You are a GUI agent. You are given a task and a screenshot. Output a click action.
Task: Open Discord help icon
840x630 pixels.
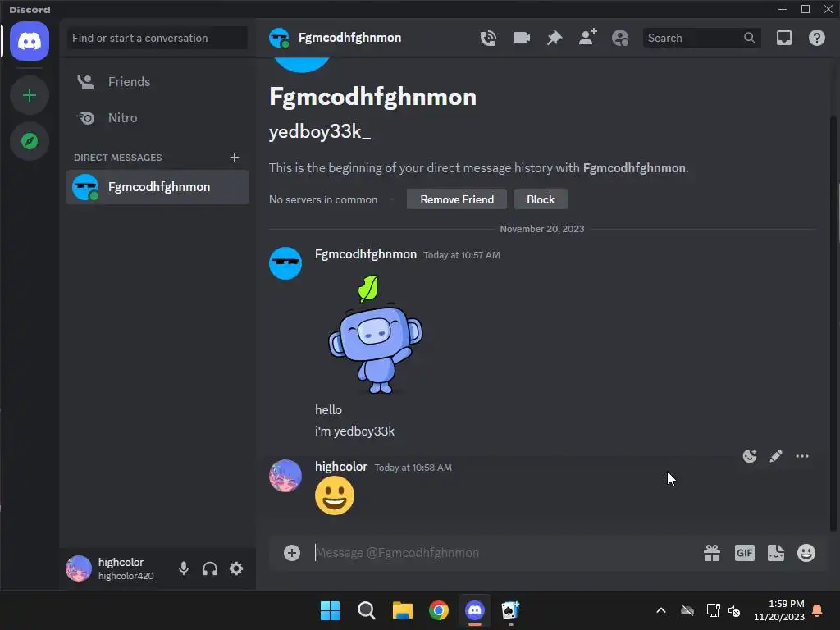817,38
